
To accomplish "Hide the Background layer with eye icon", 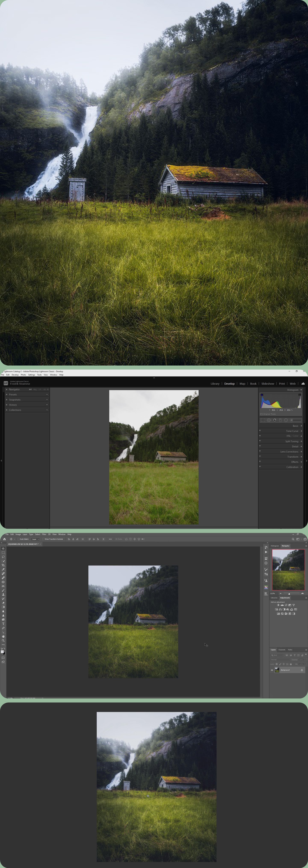I will click(272, 670).
